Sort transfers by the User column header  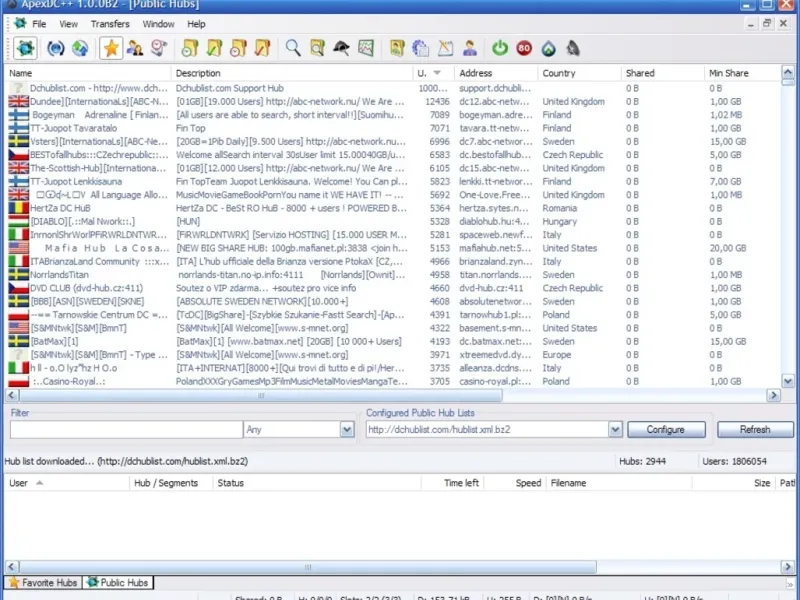[67, 483]
